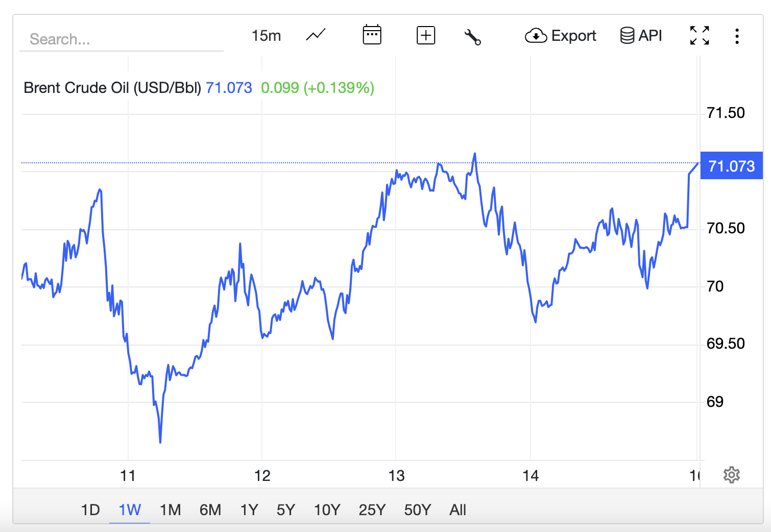Select the 1D time range
The height and width of the screenshot is (532, 771).
(x=90, y=510)
